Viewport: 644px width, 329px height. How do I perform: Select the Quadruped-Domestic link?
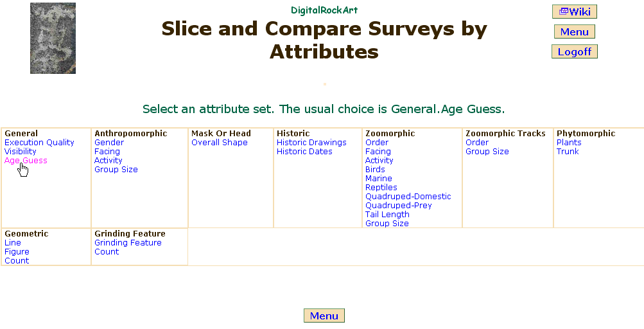[408, 197]
